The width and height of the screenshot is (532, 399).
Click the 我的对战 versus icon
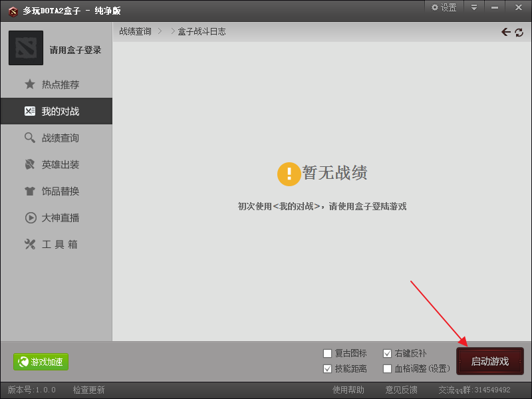(x=30, y=111)
